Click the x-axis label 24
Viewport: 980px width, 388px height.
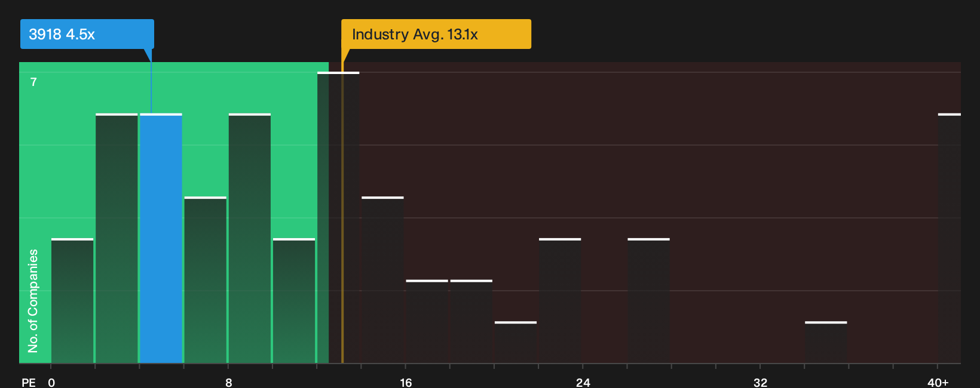583,382
